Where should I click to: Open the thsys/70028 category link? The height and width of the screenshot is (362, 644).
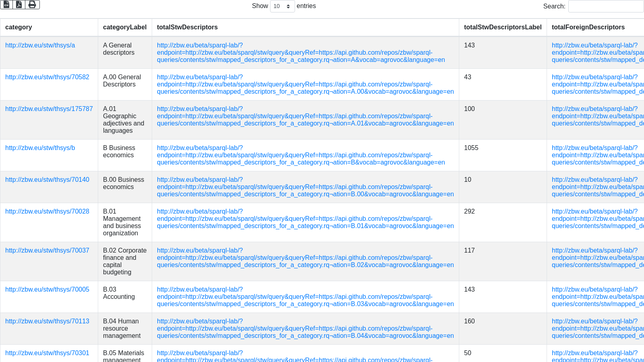tap(47, 212)
